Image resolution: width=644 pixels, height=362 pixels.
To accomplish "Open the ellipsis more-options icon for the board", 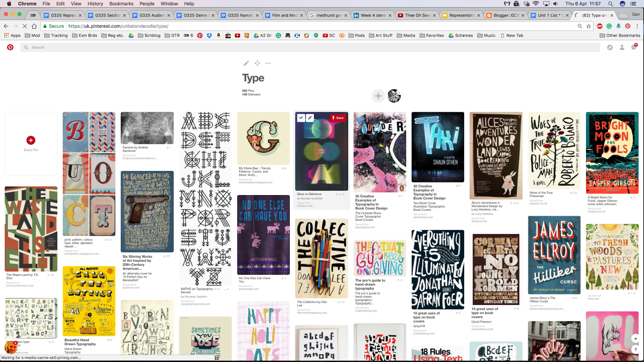I will [268, 63].
